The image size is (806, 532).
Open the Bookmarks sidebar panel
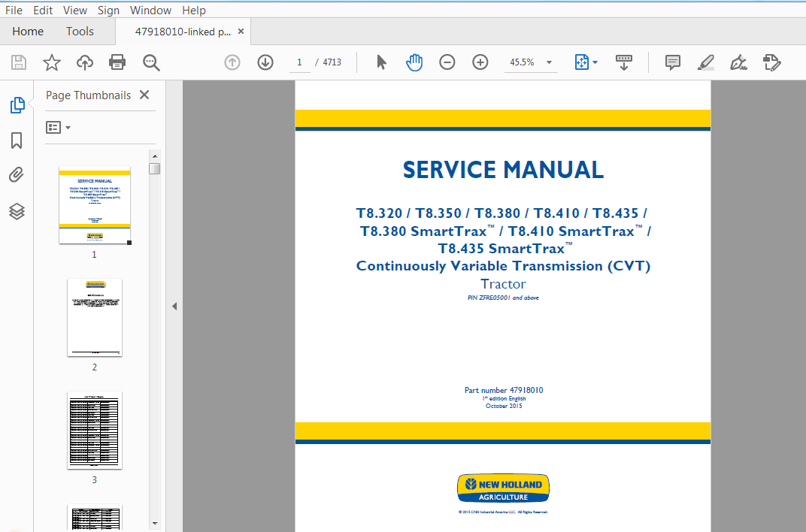[x=17, y=141]
